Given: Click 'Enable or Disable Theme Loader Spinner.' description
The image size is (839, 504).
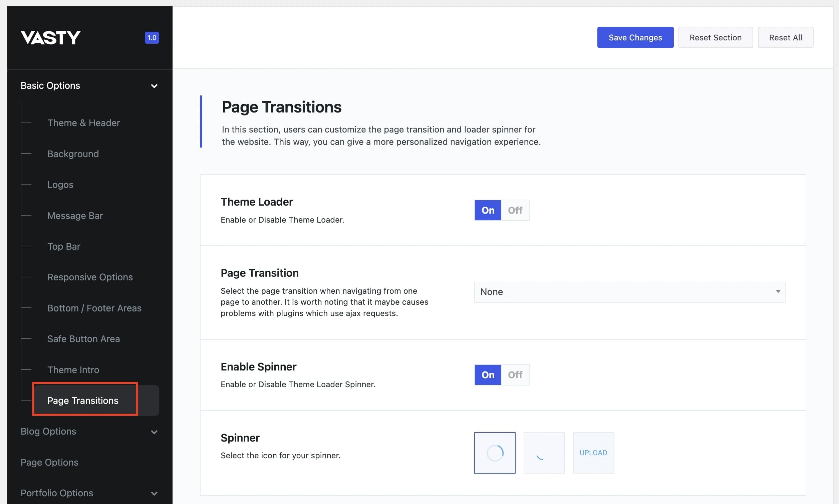Looking at the screenshot, I should point(298,385).
